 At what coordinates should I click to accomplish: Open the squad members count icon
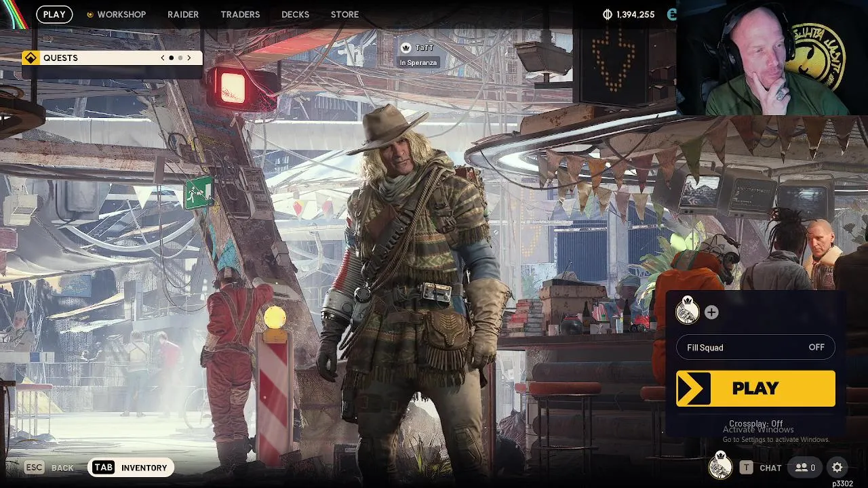pyautogui.click(x=805, y=467)
